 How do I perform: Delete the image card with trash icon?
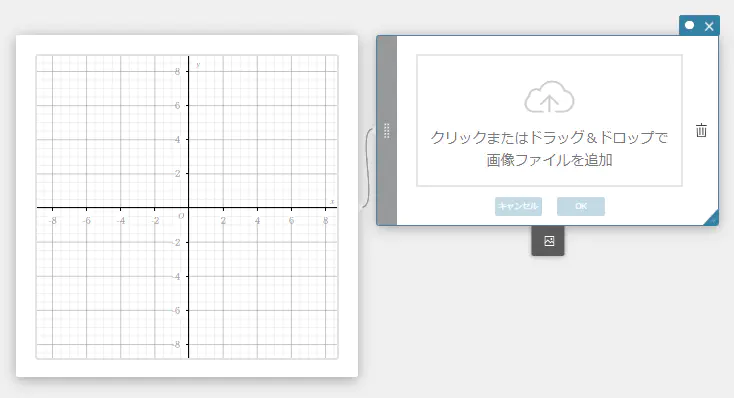click(701, 130)
